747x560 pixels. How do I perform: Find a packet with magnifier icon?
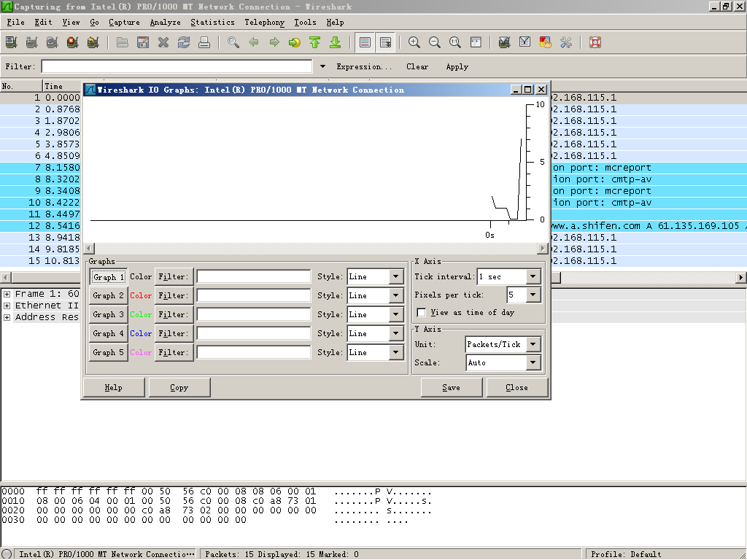pyautogui.click(x=233, y=42)
